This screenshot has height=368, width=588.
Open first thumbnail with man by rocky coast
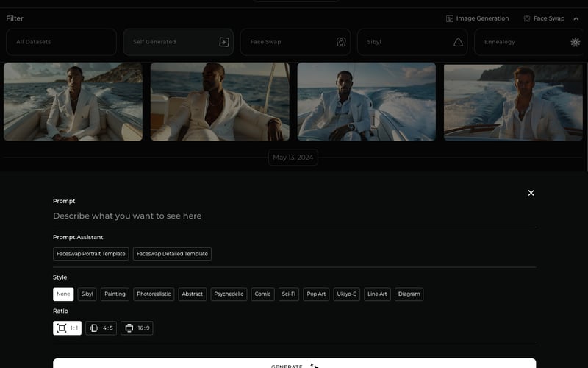coord(73,102)
